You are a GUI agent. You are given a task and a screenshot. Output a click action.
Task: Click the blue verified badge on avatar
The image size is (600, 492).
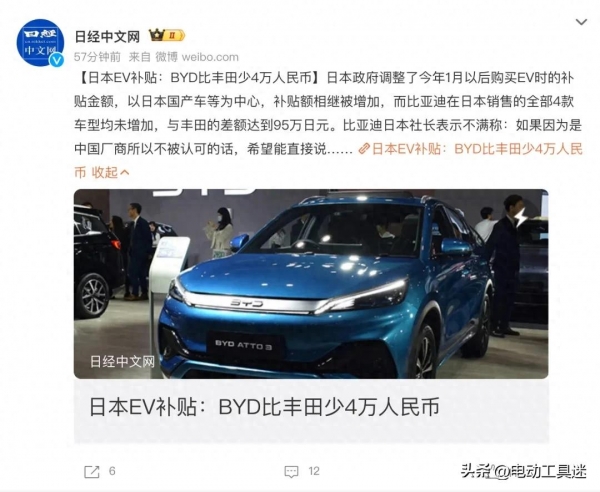coord(57,60)
